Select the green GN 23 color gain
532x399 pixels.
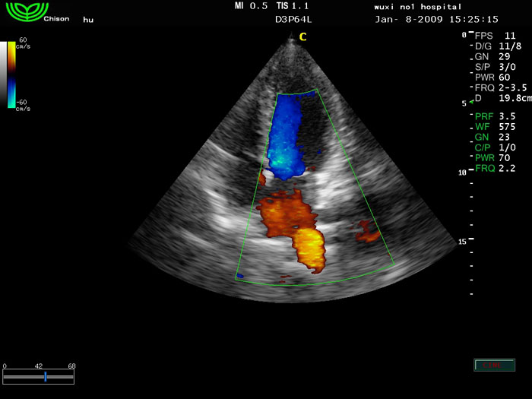[x=500, y=137]
